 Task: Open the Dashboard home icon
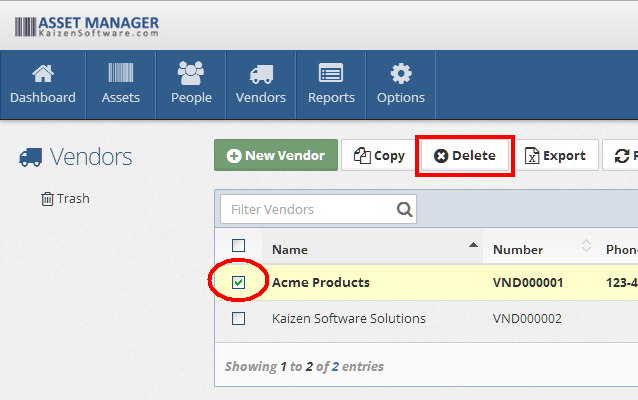pyautogui.click(x=43, y=74)
